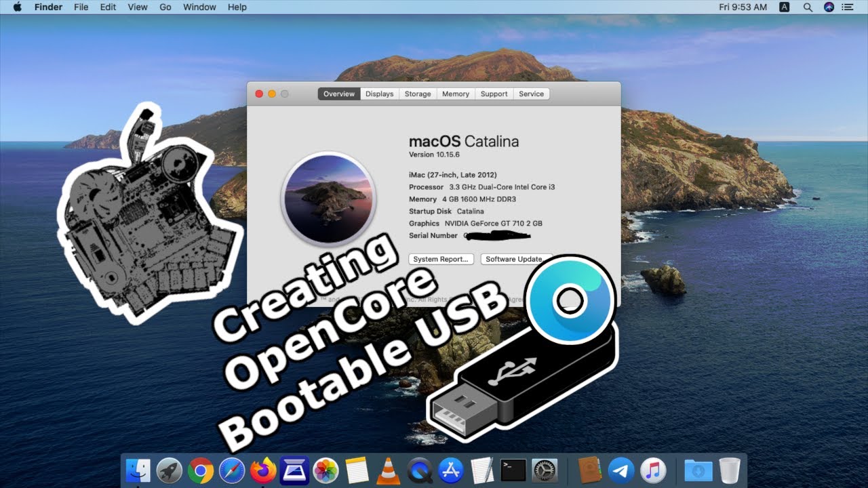Launch Telegram from the Dock
Screen dimensions: 868x488
pos(621,470)
